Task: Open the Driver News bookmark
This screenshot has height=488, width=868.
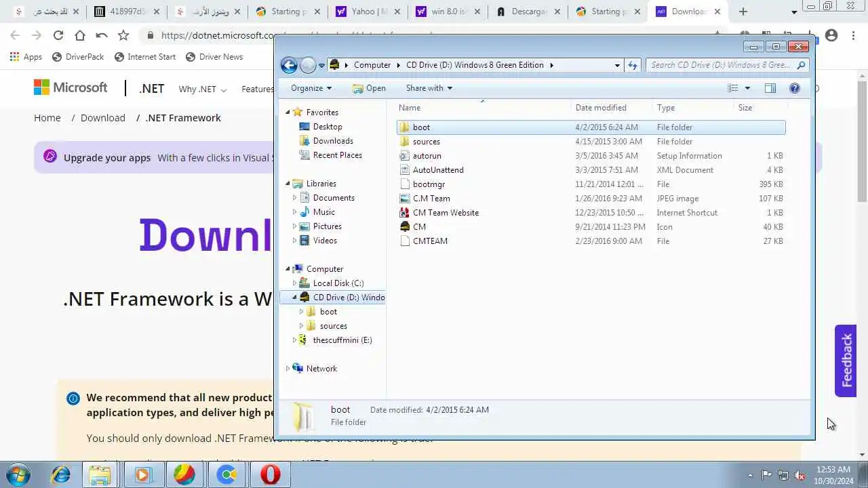Action: (x=214, y=57)
